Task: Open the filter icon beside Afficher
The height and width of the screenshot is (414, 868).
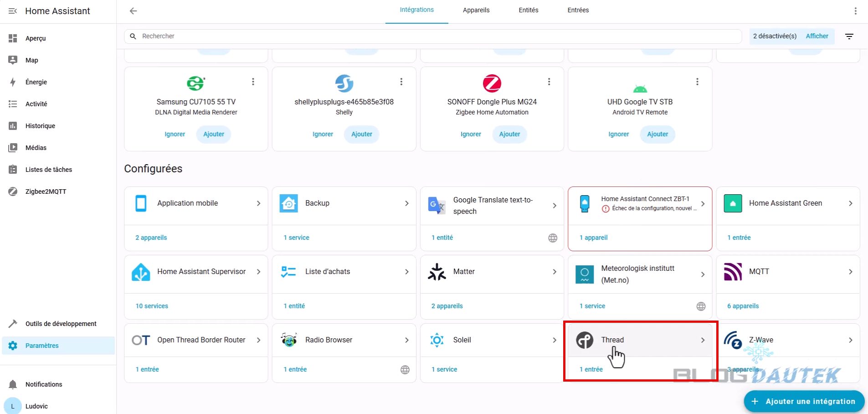Action: 849,36
